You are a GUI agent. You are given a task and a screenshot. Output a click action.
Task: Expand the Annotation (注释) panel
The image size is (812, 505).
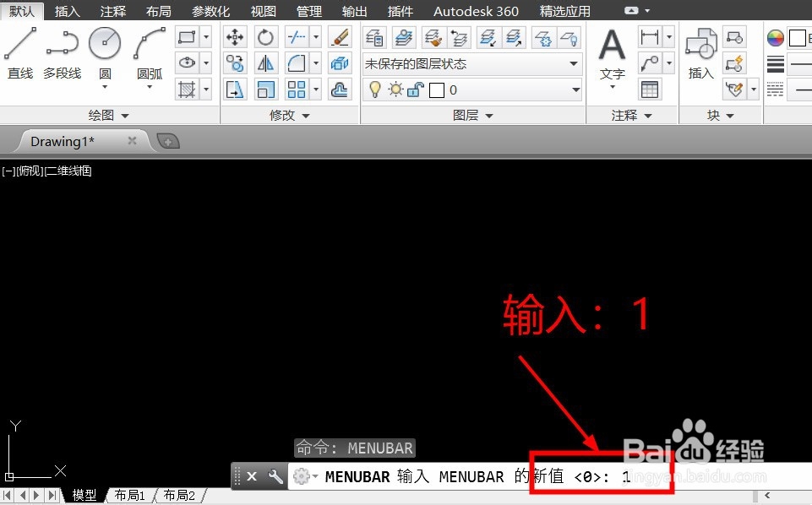(631, 116)
